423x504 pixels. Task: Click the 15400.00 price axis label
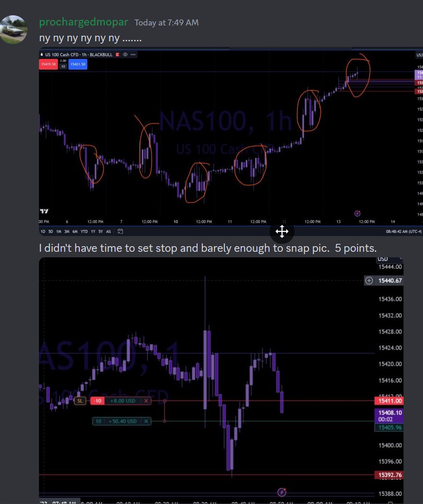click(390, 445)
